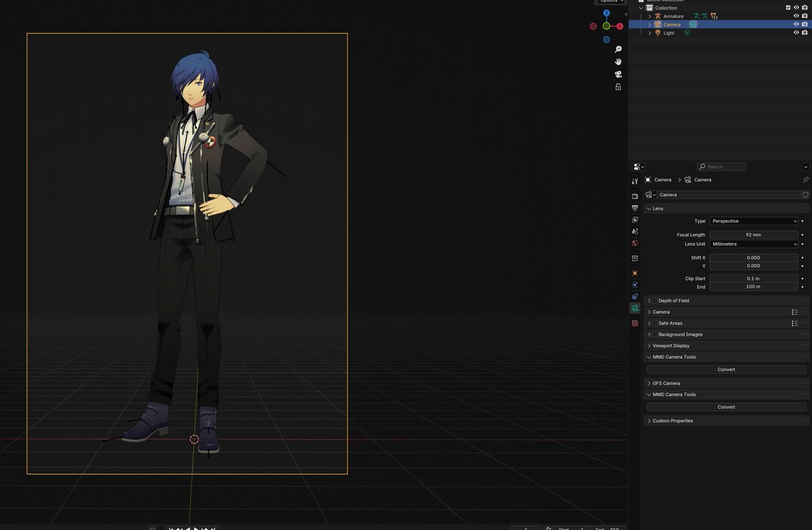
Task: Click the viewport Pan hand icon
Action: (618, 62)
